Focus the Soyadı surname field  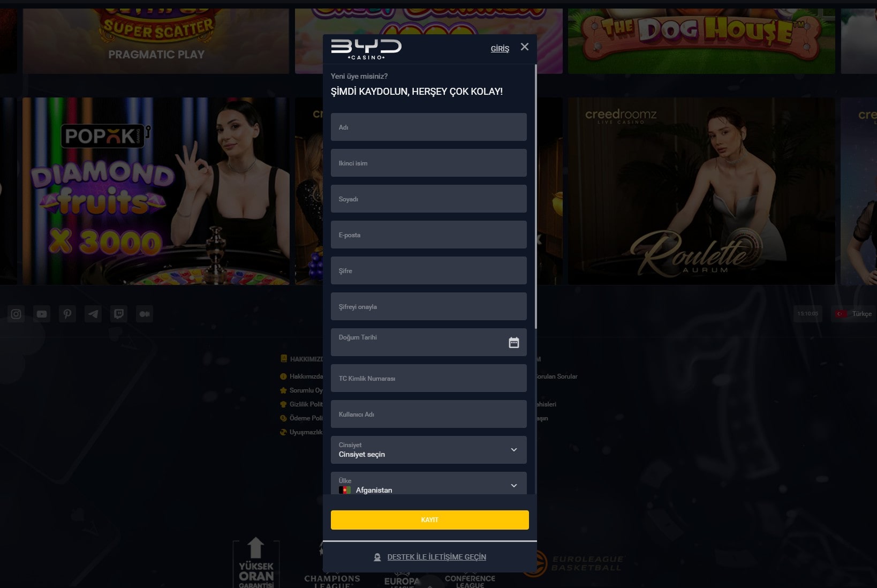pos(429,199)
